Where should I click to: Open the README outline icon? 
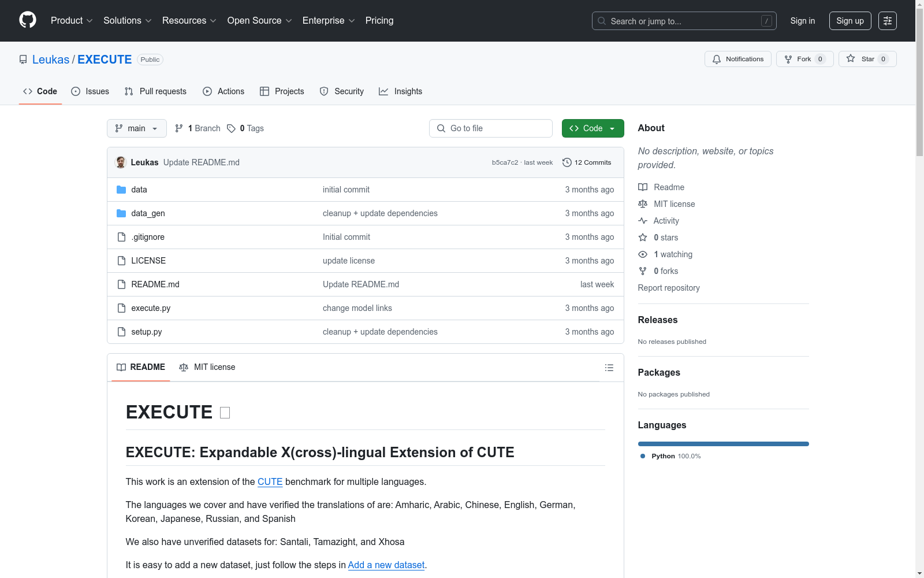click(x=609, y=368)
